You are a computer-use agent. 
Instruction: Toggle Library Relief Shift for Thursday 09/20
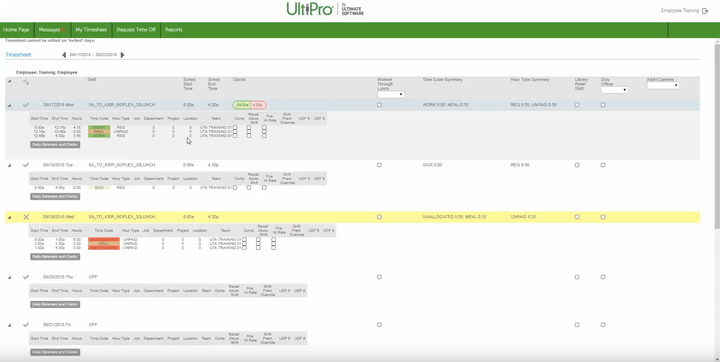click(577, 277)
